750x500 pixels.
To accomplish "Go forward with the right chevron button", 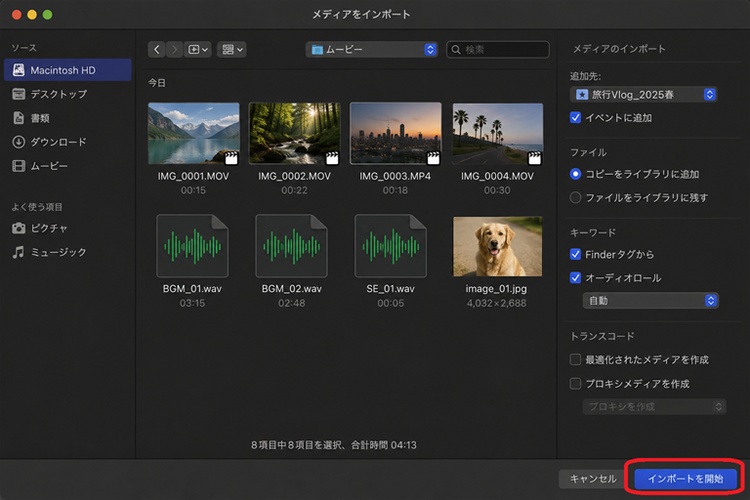I will [175, 49].
